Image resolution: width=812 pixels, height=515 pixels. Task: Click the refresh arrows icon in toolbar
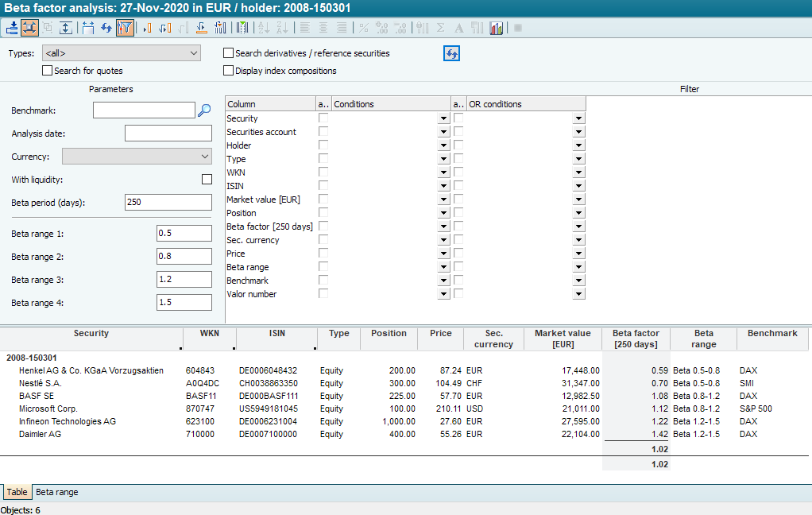coord(106,28)
